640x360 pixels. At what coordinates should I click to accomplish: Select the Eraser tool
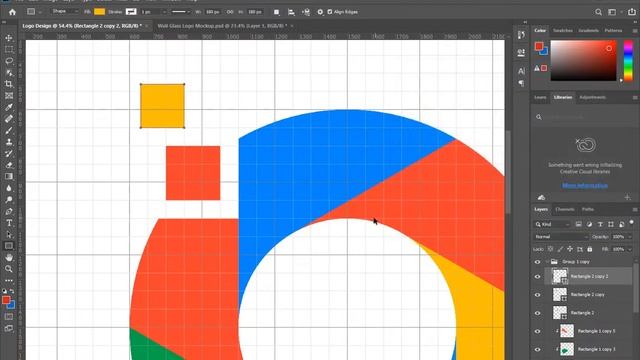point(9,165)
